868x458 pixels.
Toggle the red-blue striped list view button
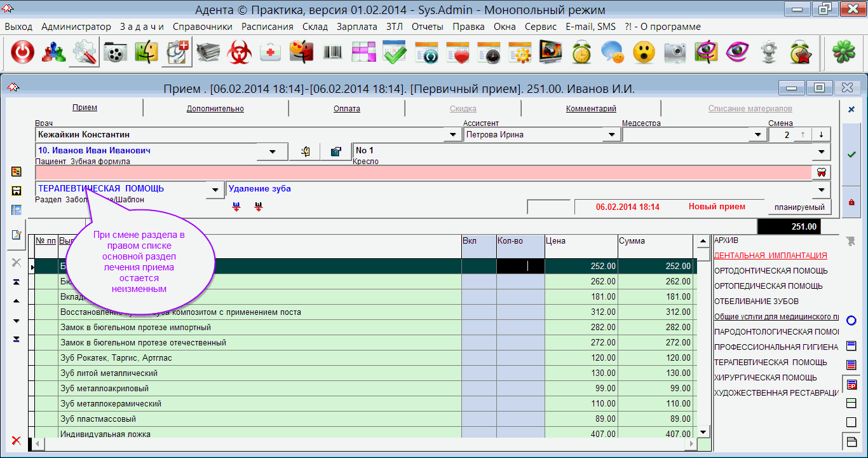click(x=851, y=365)
